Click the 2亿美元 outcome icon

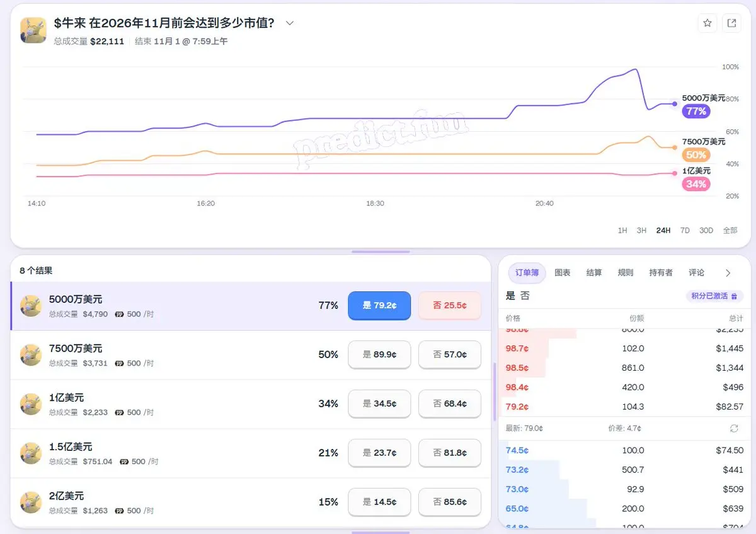pos(31,502)
